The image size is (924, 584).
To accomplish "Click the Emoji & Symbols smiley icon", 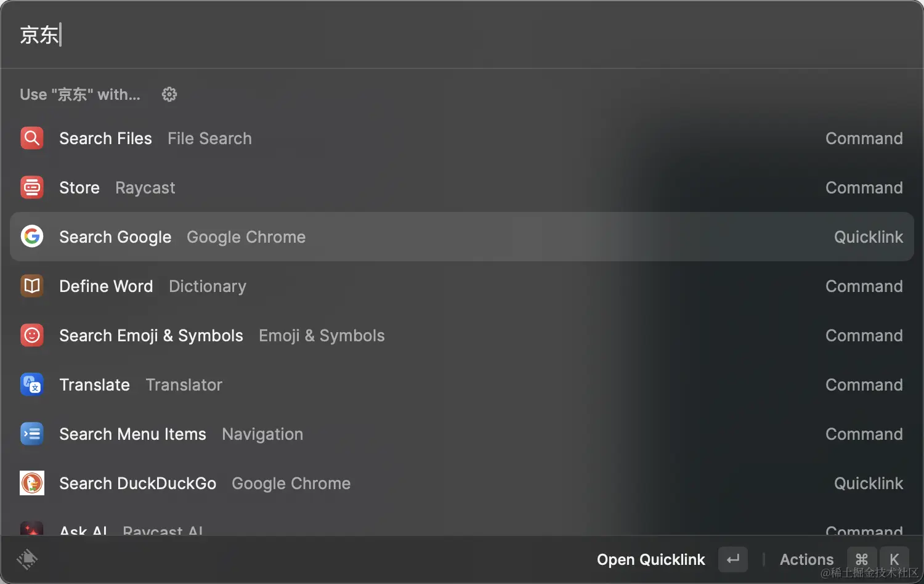I will [32, 335].
